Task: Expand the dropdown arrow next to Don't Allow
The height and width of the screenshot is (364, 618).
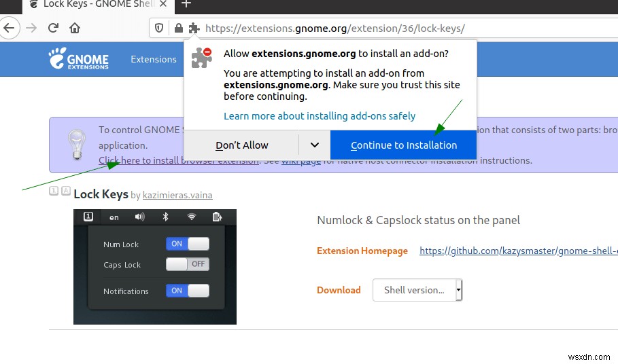Action: coord(315,145)
